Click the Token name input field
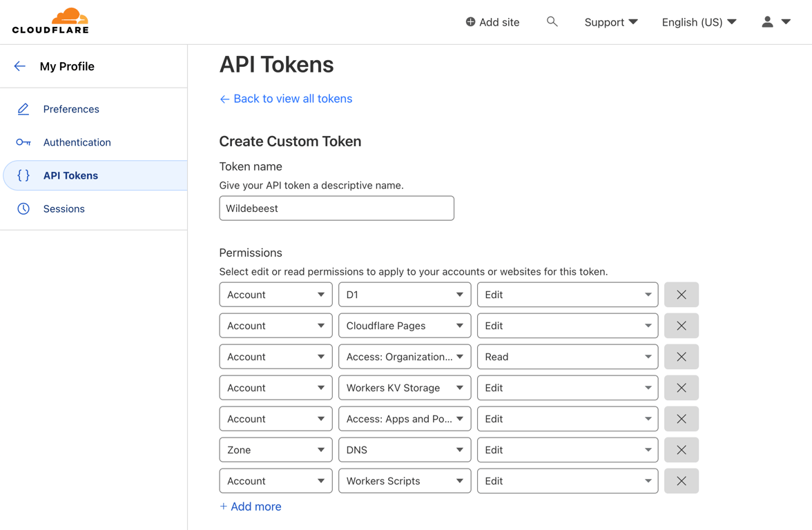Screen dimensions: 812x530 click(337, 208)
